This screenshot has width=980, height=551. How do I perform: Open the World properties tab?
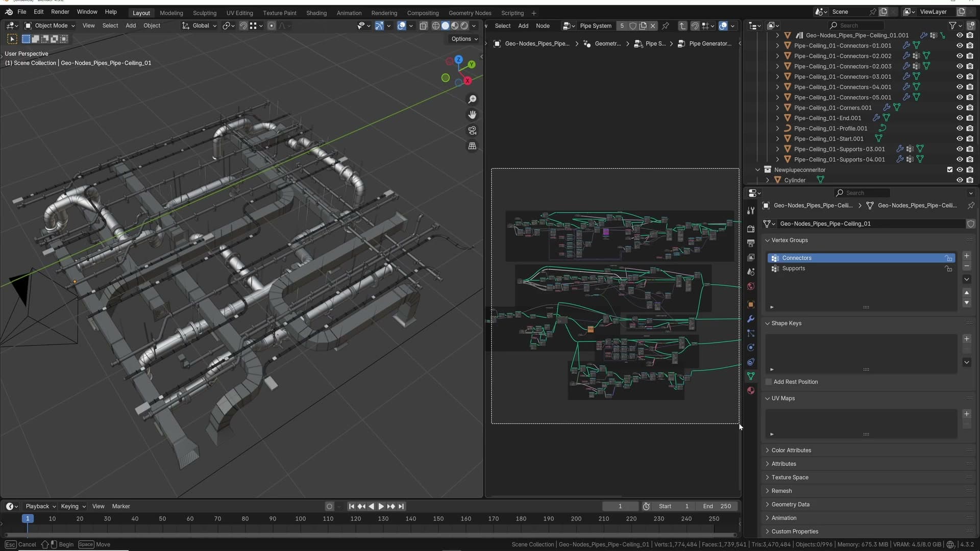(x=750, y=286)
